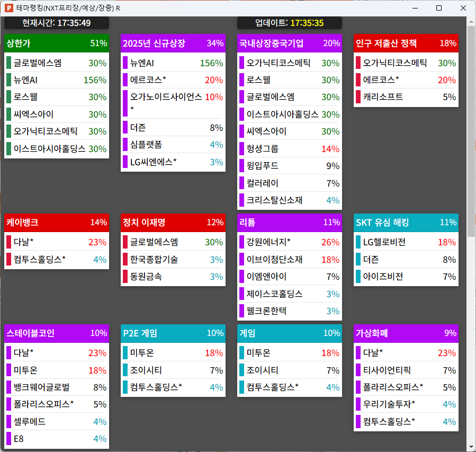The width and height of the screenshot is (476, 452).
Task: Select the E8 row
Action: pyautogui.click(x=57, y=439)
